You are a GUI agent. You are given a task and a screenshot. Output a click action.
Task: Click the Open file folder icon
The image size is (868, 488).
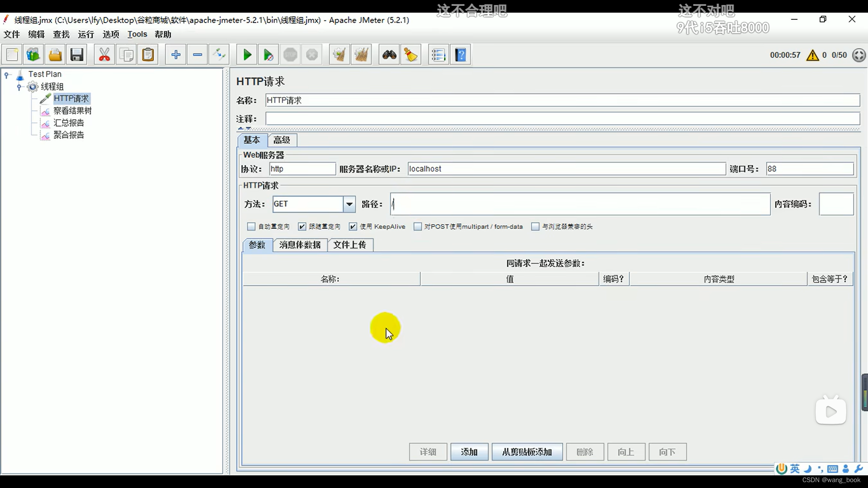55,55
